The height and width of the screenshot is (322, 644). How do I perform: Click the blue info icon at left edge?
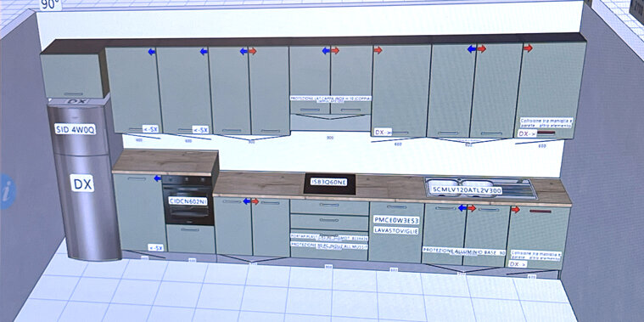pyautogui.click(x=7, y=191)
